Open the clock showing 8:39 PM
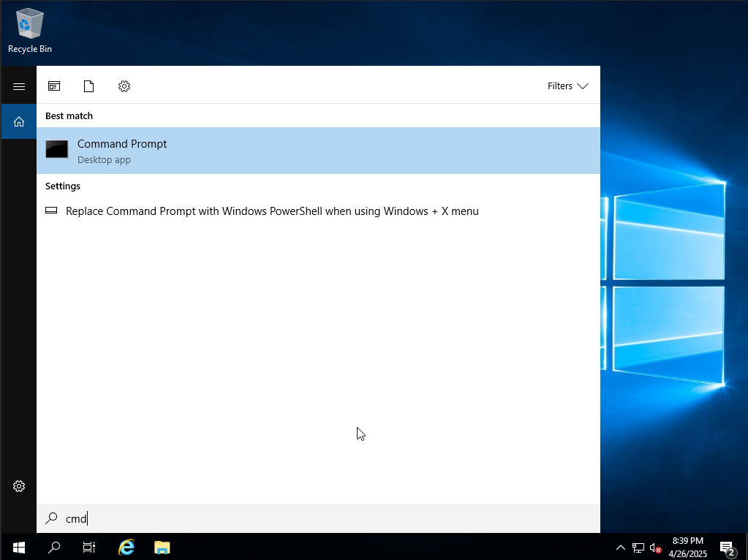The height and width of the screenshot is (560, 748). click(688, 547)
